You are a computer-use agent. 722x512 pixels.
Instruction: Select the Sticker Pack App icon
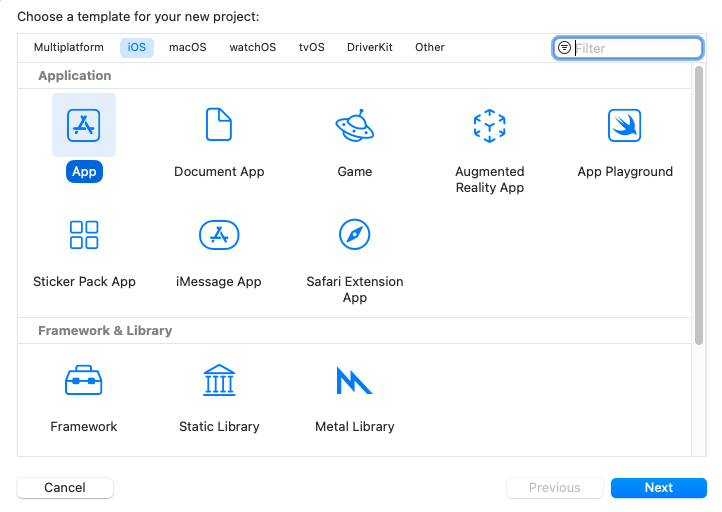(84, 235)
